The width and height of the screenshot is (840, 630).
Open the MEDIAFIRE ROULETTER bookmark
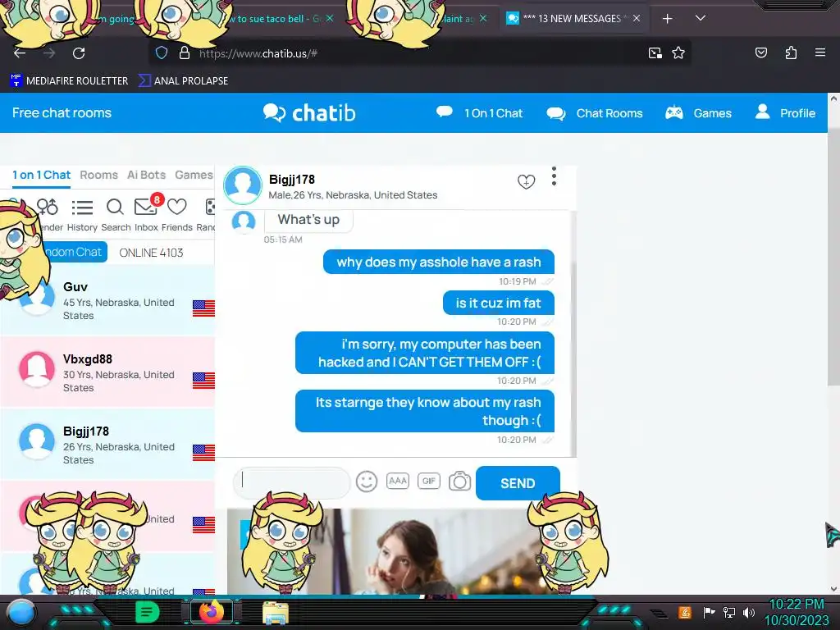[69, 81]
